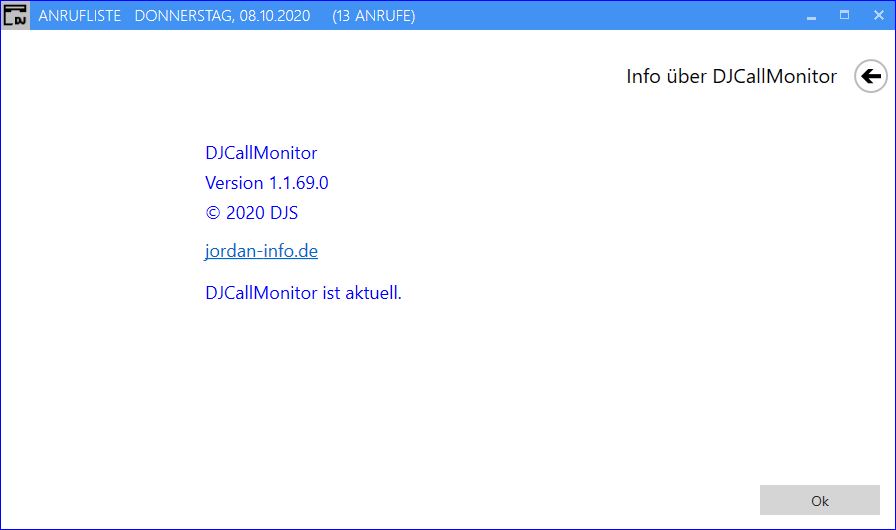Click the back arrow icon
The width and height of the screenshot is (896, 530).
870,76
